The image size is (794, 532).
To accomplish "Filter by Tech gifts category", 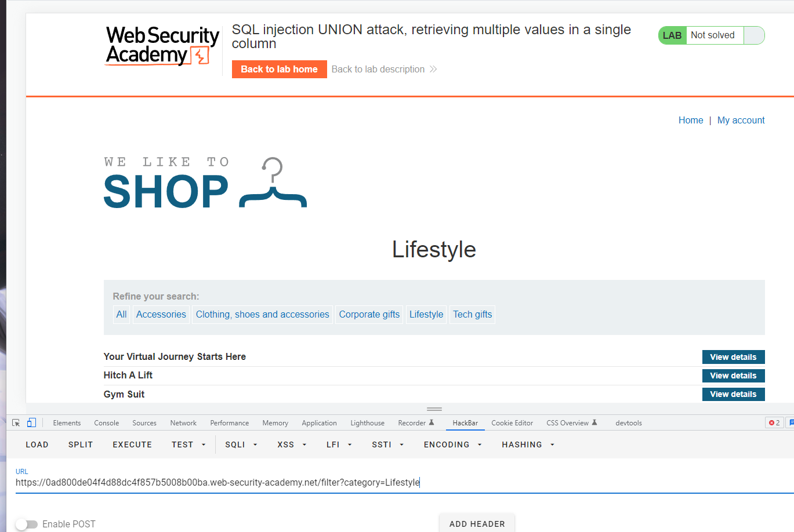I will 473,314.
